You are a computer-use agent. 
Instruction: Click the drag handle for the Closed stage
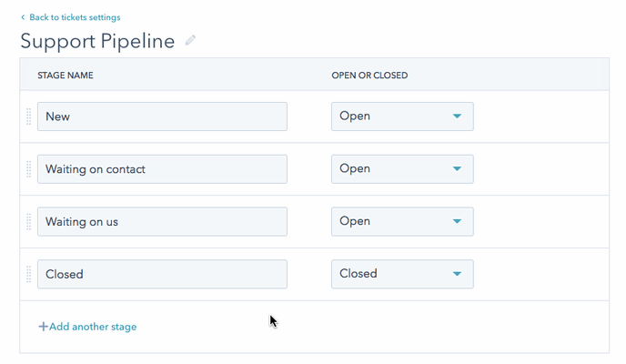coord(29,274)
